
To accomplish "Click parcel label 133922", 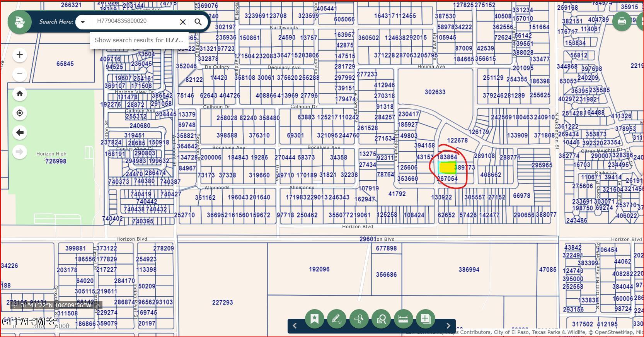I will pyautogui.click(x=441, y=197).
